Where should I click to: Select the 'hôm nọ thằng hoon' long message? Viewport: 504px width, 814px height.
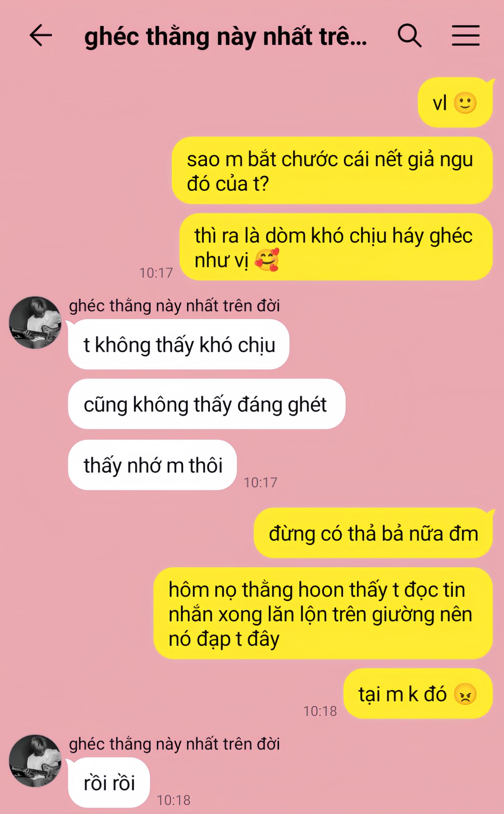pos(323,613)
